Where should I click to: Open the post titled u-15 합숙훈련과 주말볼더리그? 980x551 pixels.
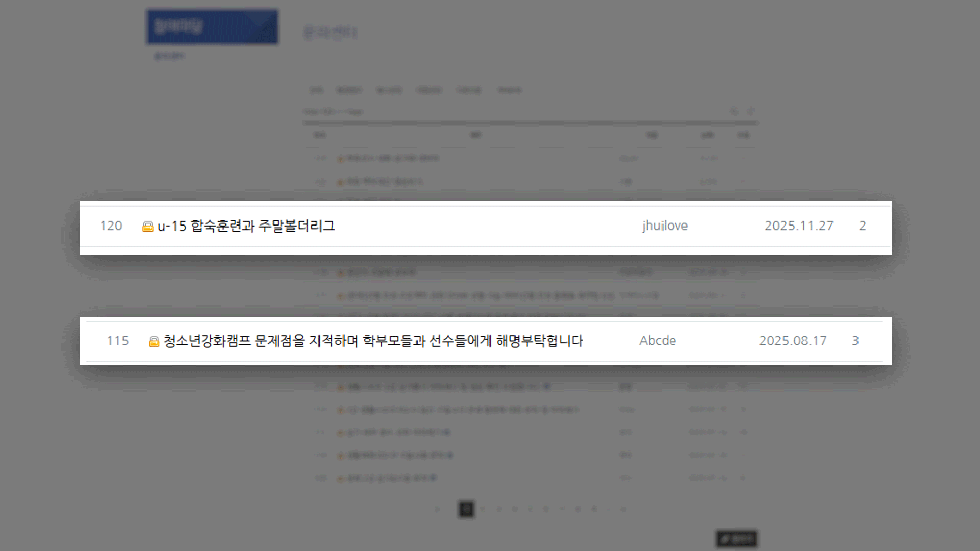coord(246,226)
